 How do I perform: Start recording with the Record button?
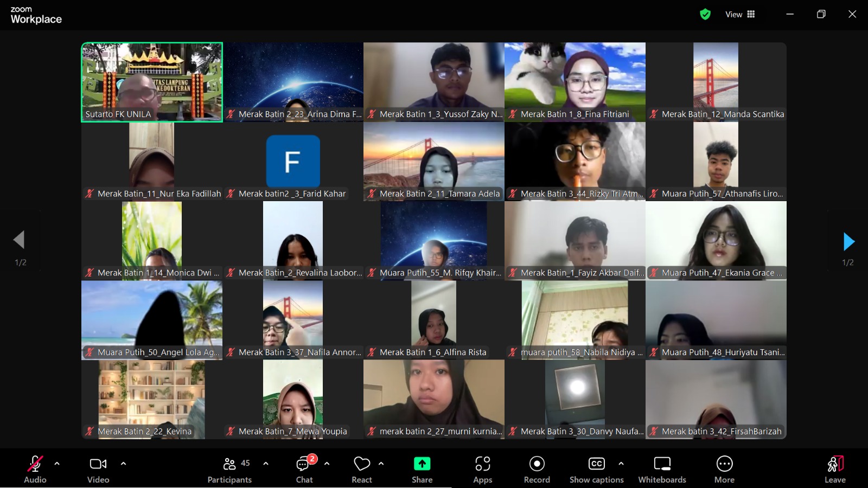tap(537, 470)
